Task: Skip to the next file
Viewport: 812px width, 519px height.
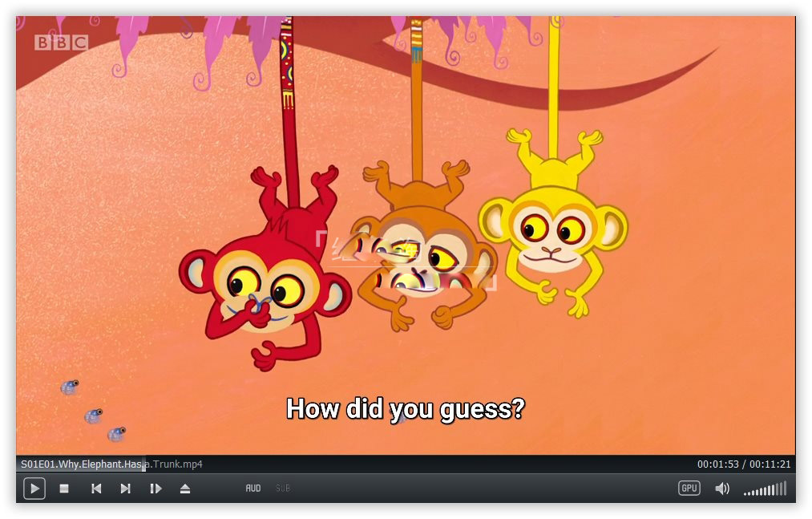Action: coord(125,489)
